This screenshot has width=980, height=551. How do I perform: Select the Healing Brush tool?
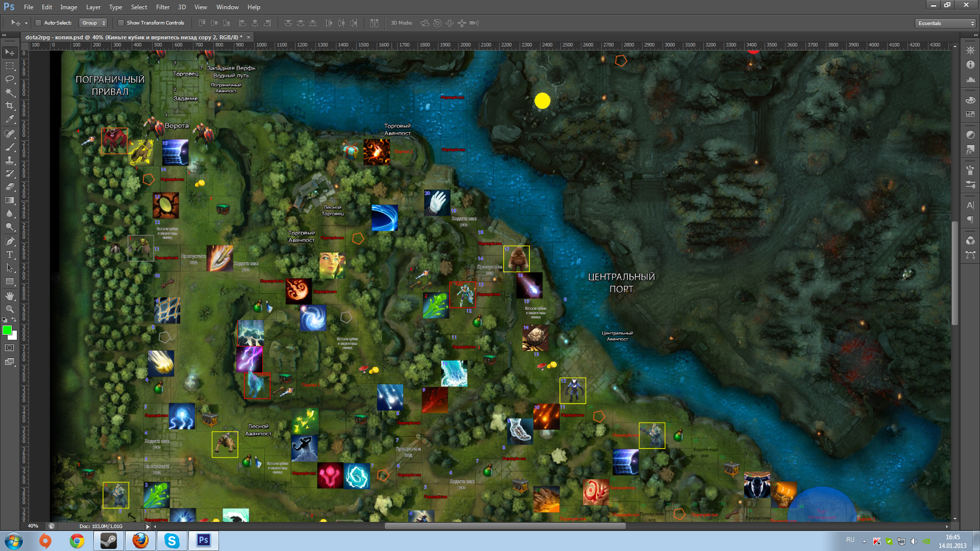click(x=10, y=134)
